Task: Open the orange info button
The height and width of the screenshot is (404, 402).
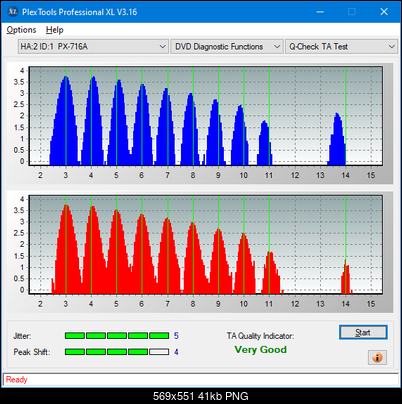Action: pyautogui.click(x=377, y=358)
